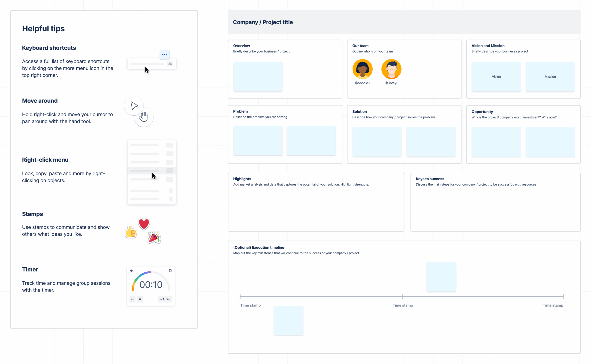
Task: Select the @SophieJ team avatar
Action: coord(362,69)
